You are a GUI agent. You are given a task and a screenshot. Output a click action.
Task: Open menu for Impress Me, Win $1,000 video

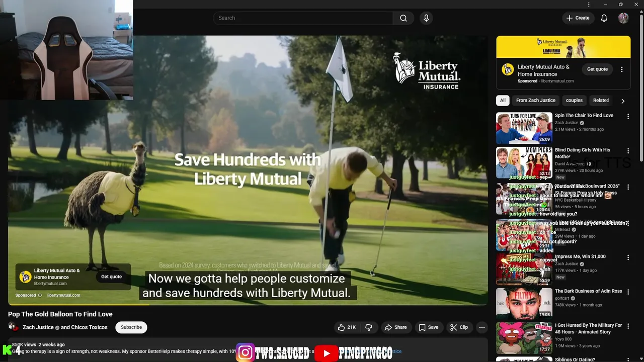628,257
